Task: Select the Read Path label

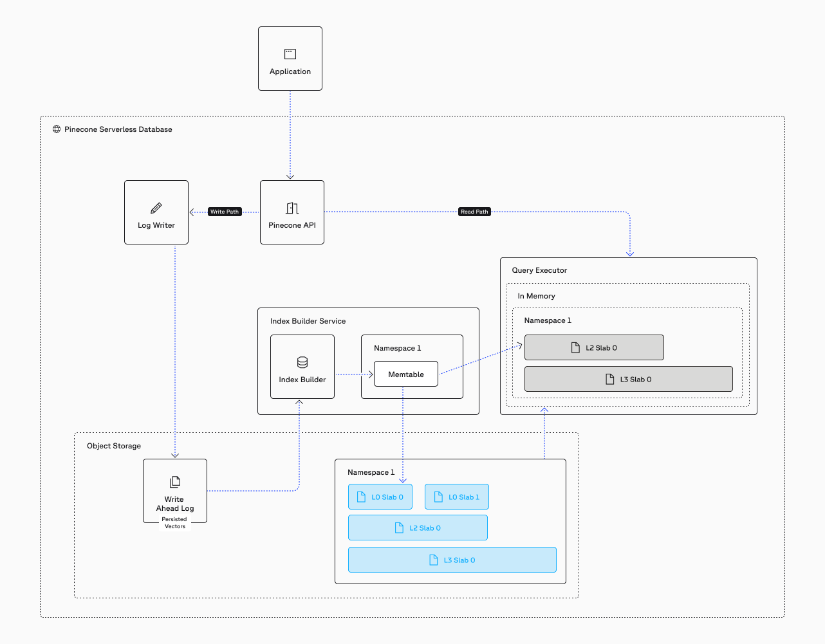Action: 474,212
